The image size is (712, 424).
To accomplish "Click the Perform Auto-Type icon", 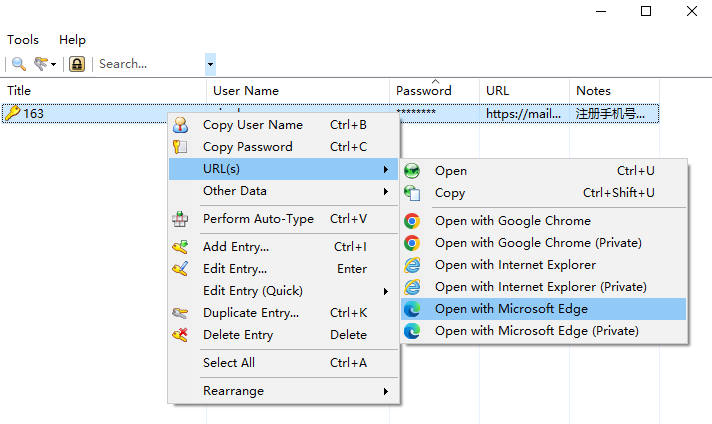I will pyautogui.click(x=180, y=219).
